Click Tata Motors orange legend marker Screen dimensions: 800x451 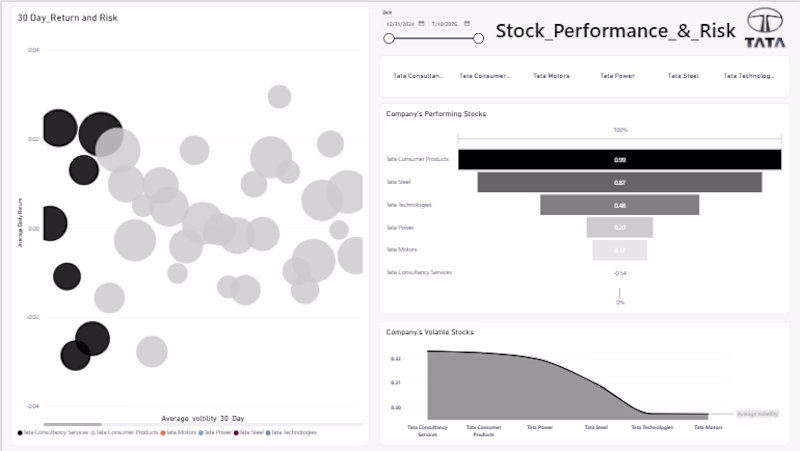pos(163,433)
